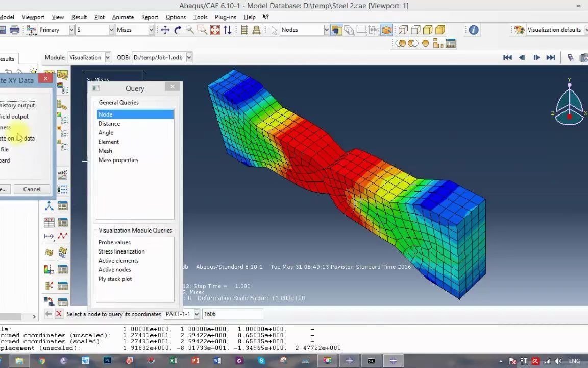
Task: Step to previous frame
Action: tap(522, 57)
